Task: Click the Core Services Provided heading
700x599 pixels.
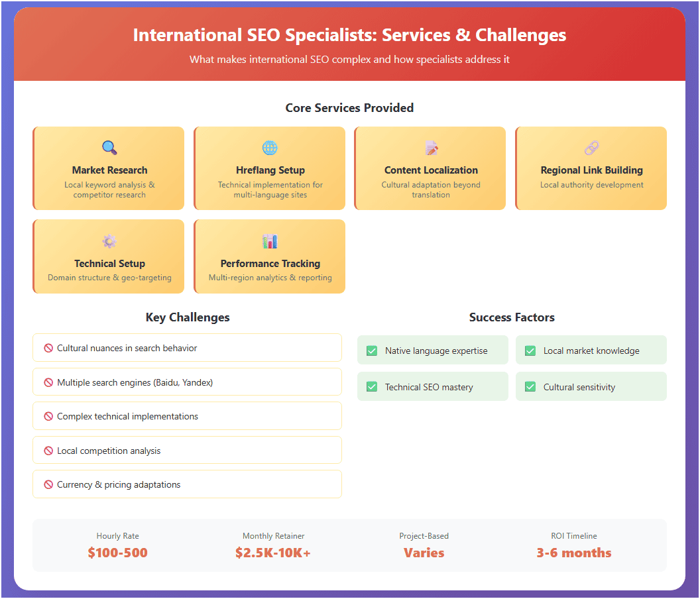Action: 349,108
